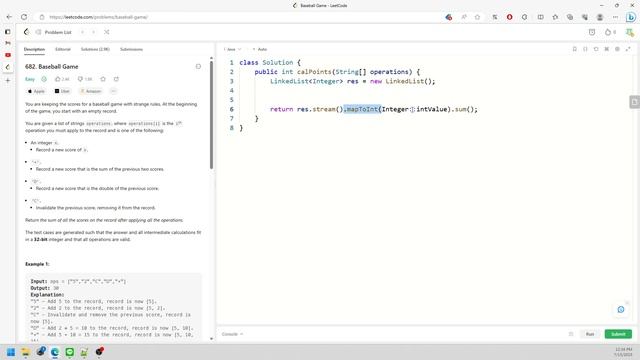
Task: Expand the Console panel
Action: pyautogui.click(x=232, y=334)
